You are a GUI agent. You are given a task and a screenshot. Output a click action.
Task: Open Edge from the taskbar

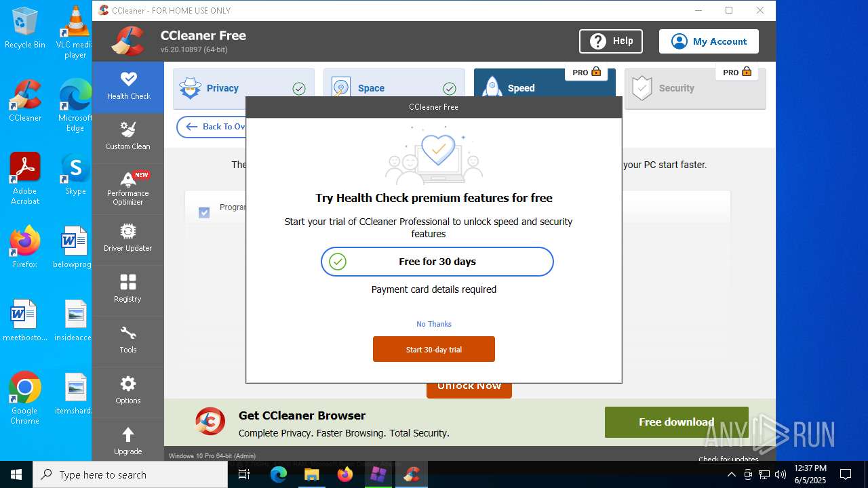tap(279, 474)
